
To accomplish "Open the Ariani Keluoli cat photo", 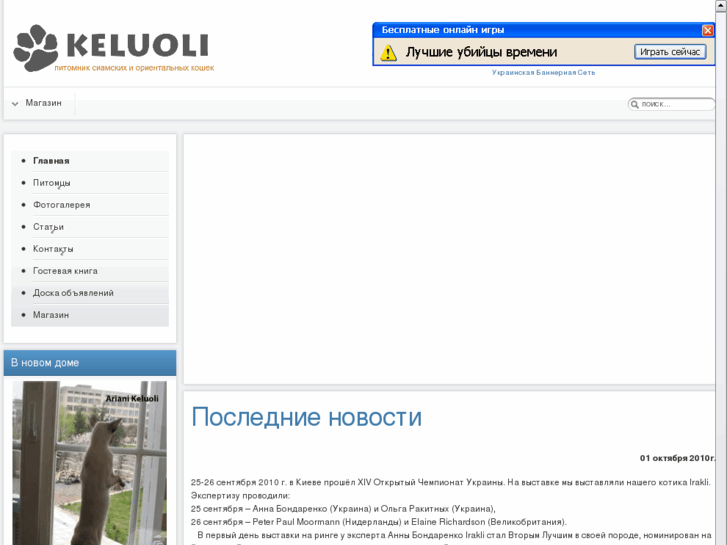I will coord(89,463).
